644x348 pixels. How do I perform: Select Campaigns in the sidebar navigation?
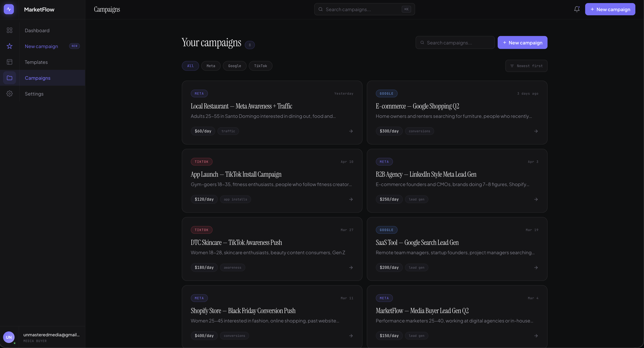coord(37,78)
